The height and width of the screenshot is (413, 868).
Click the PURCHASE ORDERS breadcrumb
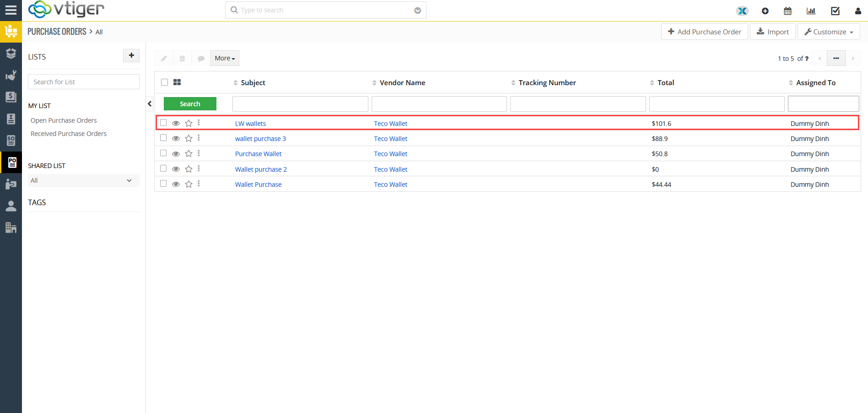pyautogui.click(x=57, y=32)
